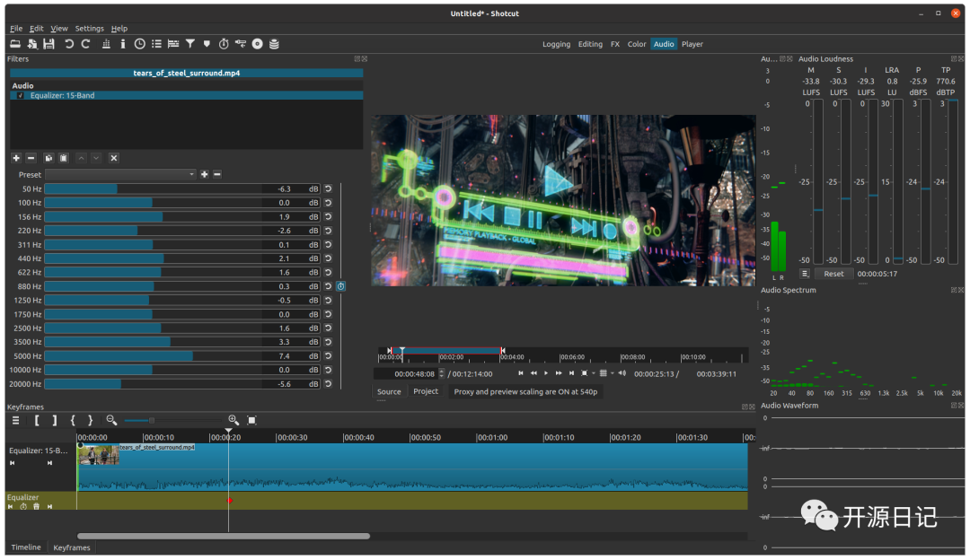Switch to the Color layout
970x560 pixels.
(x=637, y=45)
